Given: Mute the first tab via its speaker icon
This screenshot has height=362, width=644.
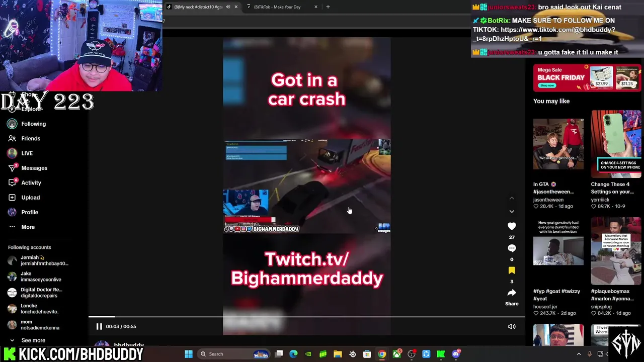Looking at the screenshot, I should [228, 7].
